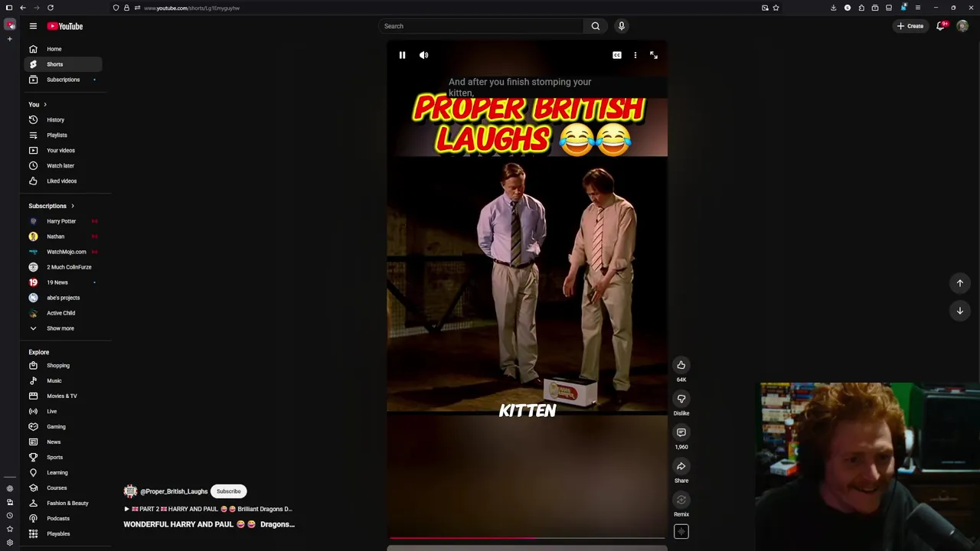The width and height of the screenshot is (980, 551).
Task: Reload the page in the browser
Action: pyautogui.click(x=51, y=8)
